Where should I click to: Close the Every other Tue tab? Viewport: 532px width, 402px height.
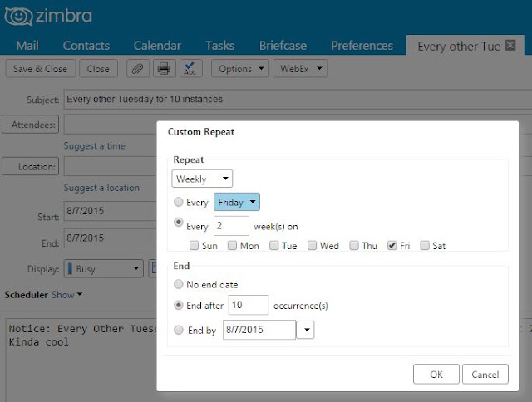point(510,45)
